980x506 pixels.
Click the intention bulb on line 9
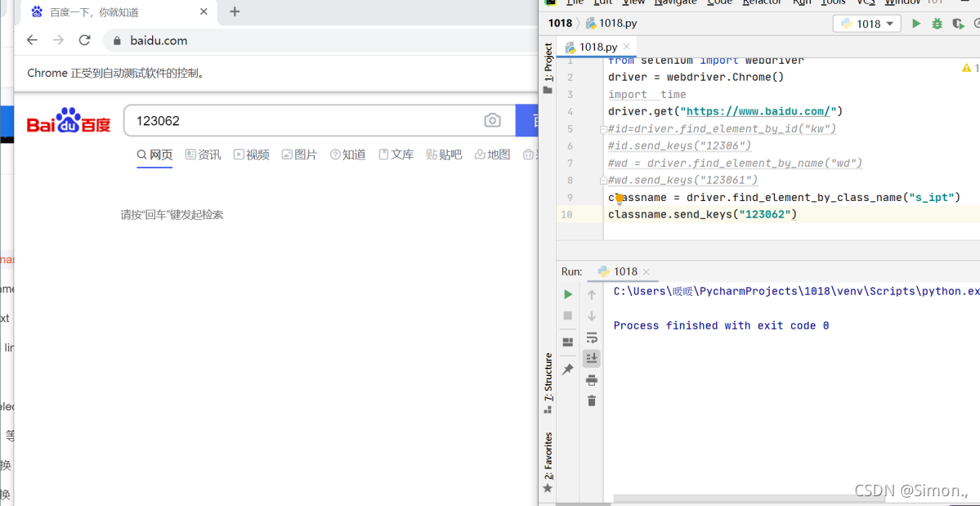pyautogui.click(x=620, y=198)
